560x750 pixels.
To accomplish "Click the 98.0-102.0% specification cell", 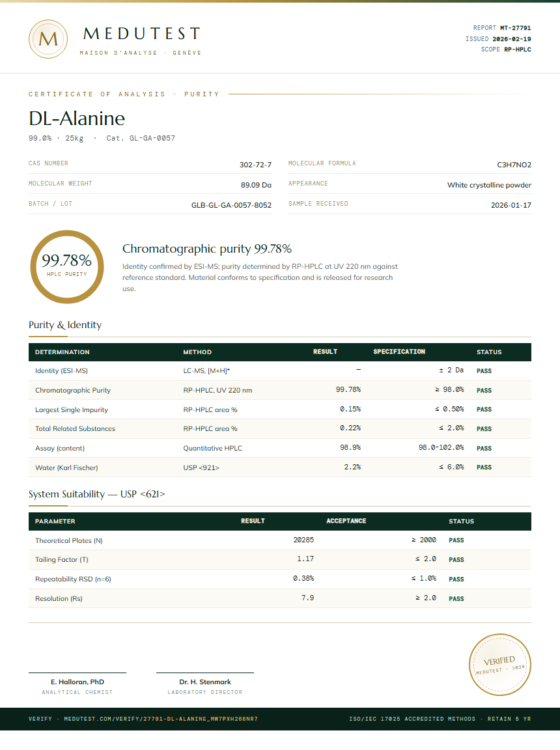I will pos(441,448).
